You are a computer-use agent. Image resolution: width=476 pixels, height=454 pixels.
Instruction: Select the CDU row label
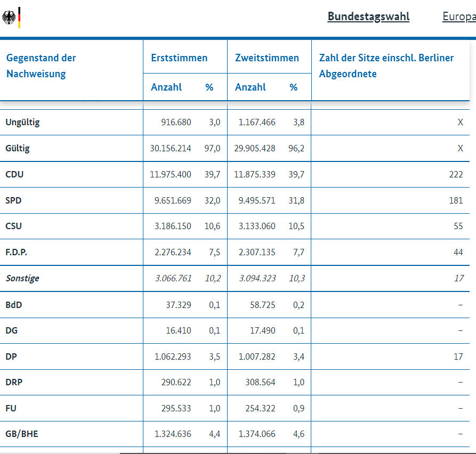[14, 174]
